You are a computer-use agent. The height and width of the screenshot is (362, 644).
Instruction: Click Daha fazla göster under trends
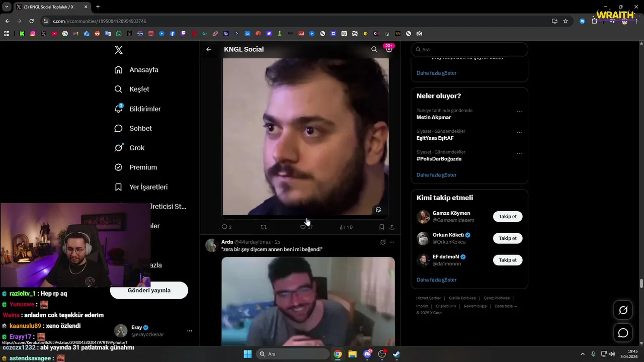point(436,175)
